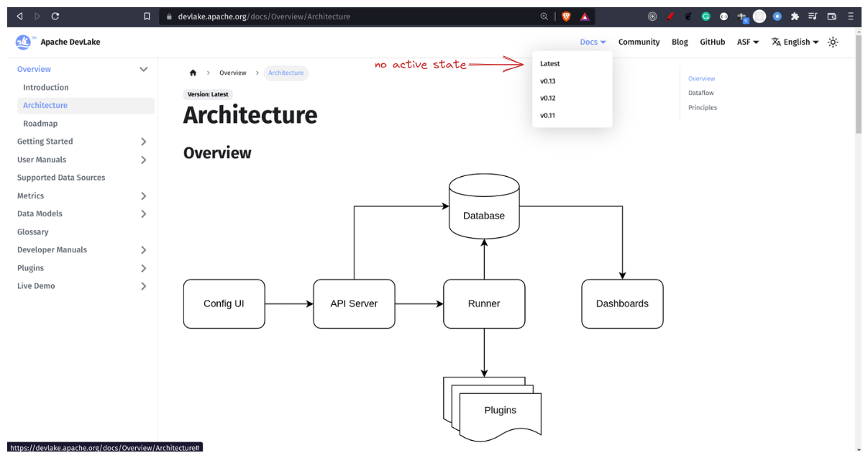Expand Developer Manuals chevron in sidebar
This screenshot has width=868, height=458.
point(143,250)
